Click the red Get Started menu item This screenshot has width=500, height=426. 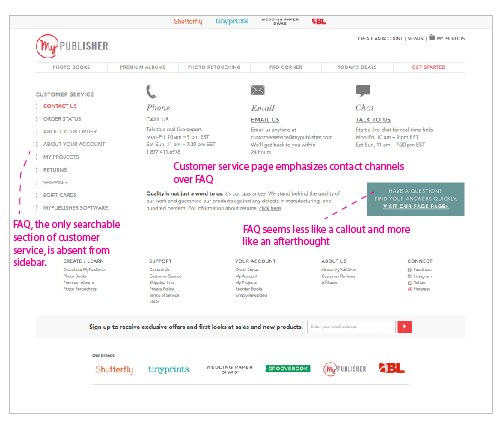coord(429,67)
